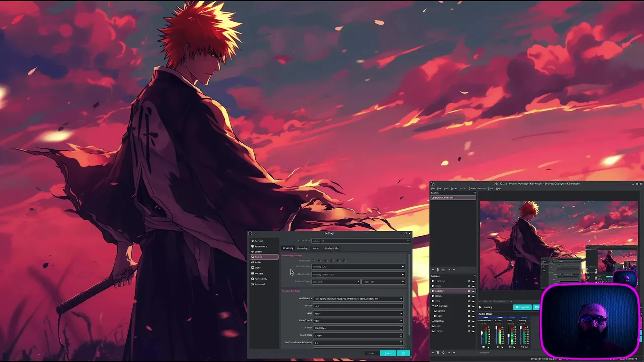Image resolution: width=644 pixels, height=362 pixels.
Task: Open Profile dropdown showing High
Action: [358, 306]
